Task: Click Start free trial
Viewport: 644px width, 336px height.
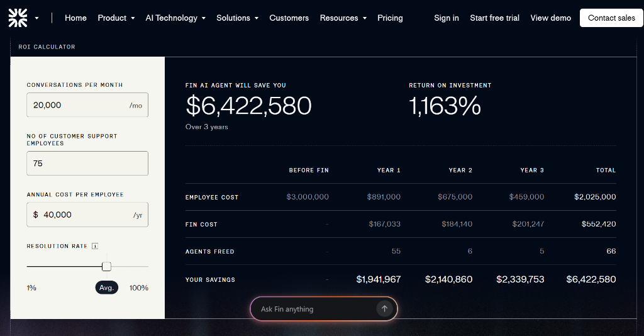Action: tap(494, 18)
